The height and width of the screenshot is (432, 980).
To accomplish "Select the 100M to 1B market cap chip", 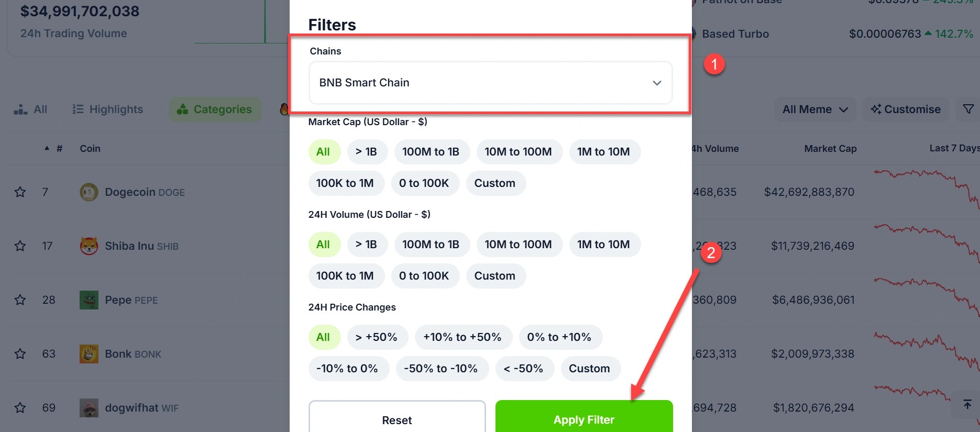I will point(432,151).
